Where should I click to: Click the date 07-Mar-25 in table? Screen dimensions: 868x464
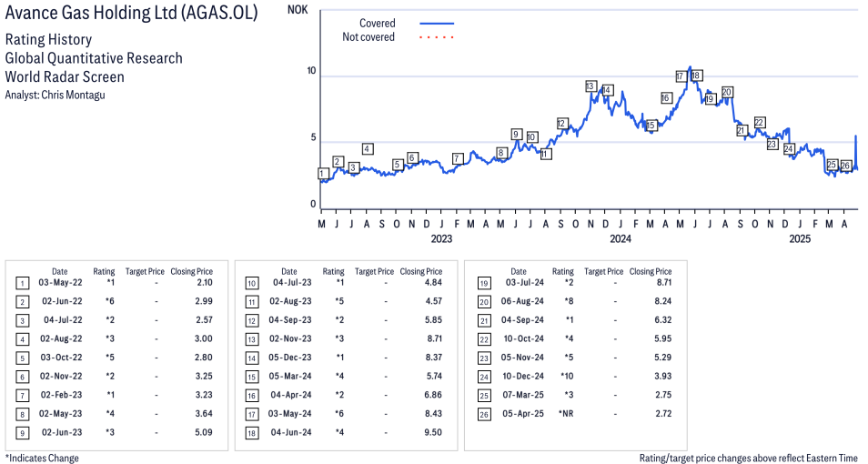point(523,395)
